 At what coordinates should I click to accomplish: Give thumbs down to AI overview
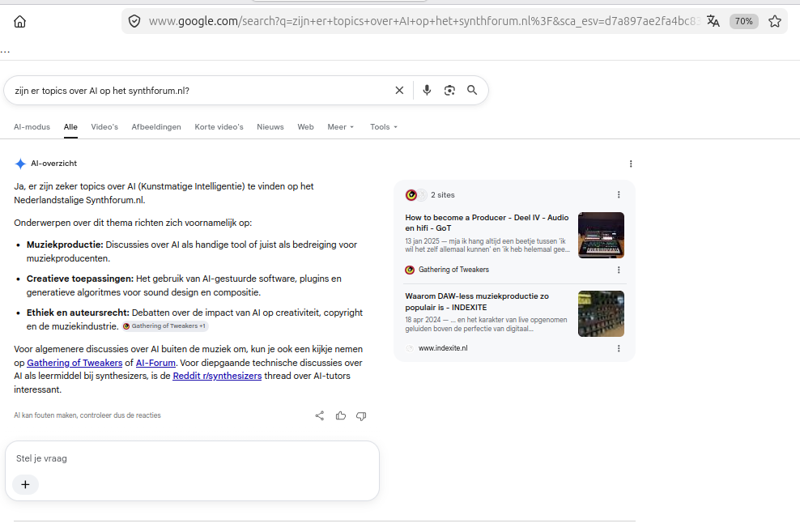[361, 416]
